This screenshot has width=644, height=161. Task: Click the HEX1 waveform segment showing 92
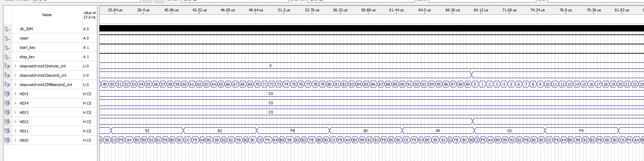coord(147,131)
